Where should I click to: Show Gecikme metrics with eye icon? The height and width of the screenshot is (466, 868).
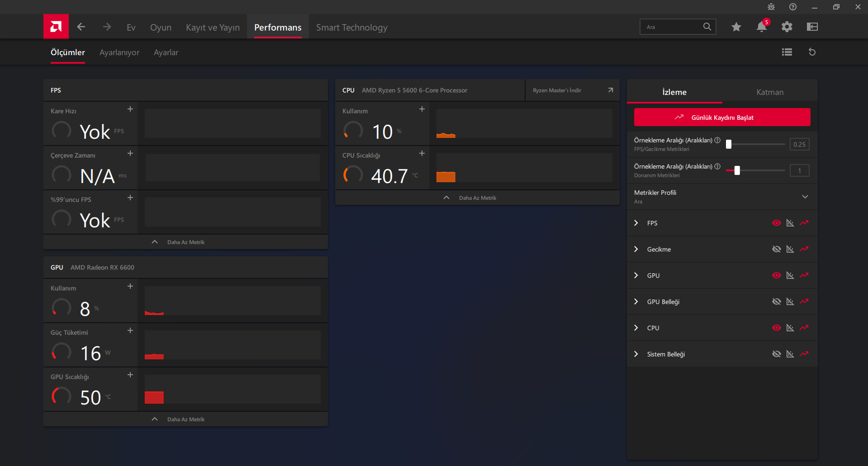click(x=777, y=249)
